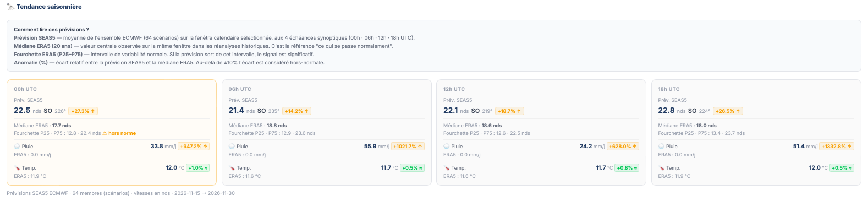The image size is (868, 200).
Task: Click the "Médiane ERA5 (20 ans)" explanation line
Action: (204, 46)
